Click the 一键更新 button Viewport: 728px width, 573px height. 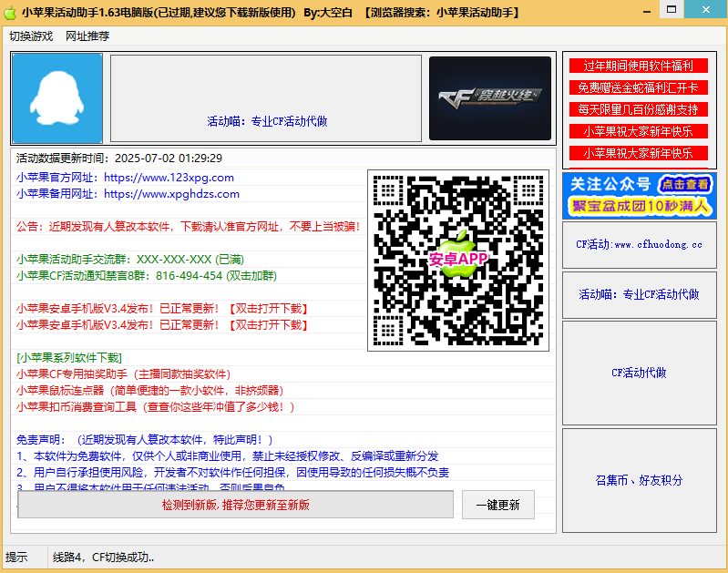tap(498, 505)
